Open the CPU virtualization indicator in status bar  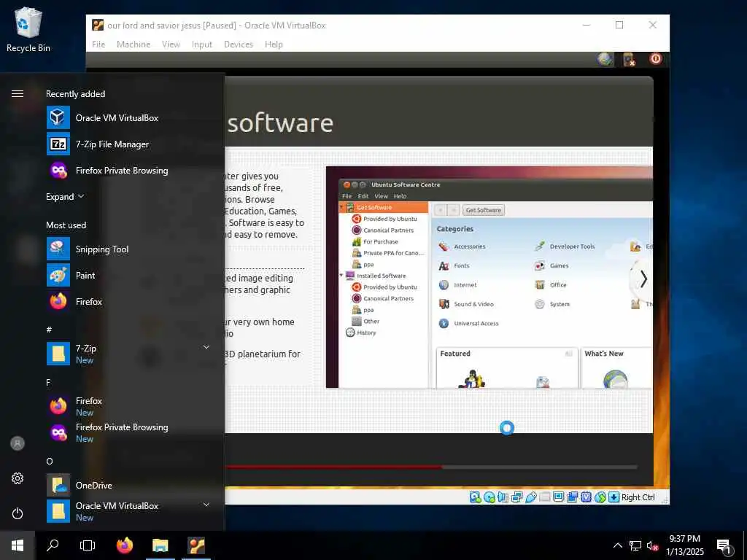coord(586,497)
